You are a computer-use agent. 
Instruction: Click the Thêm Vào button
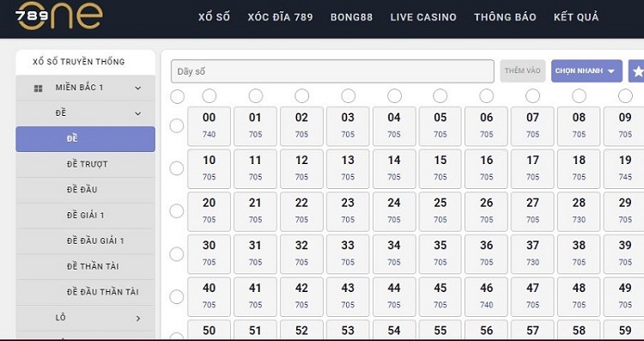point(522,70)
